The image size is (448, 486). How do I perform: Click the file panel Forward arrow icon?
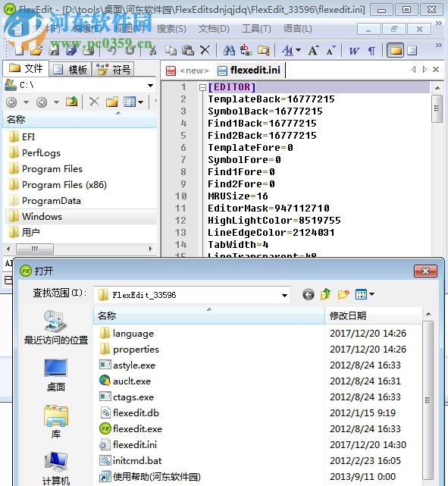coord(42,102)
